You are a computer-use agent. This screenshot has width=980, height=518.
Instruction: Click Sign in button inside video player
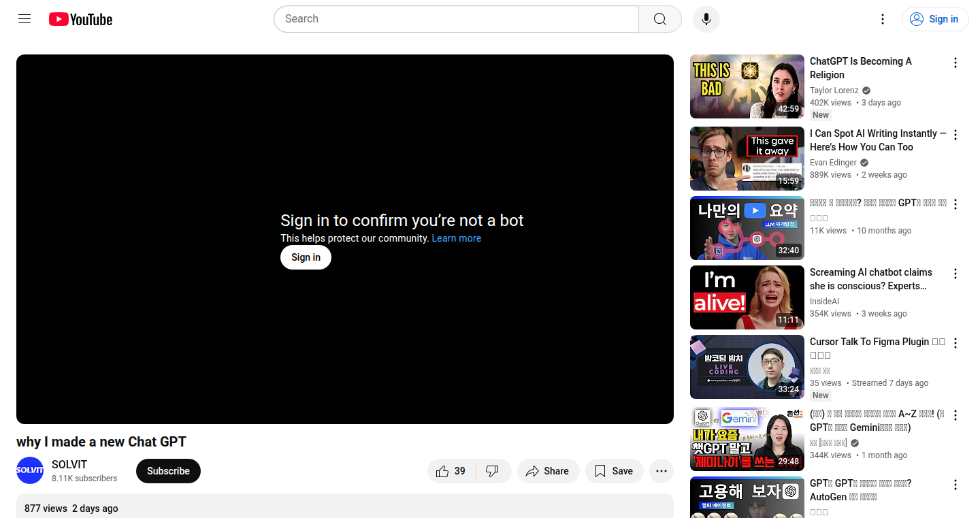[306, 257]
